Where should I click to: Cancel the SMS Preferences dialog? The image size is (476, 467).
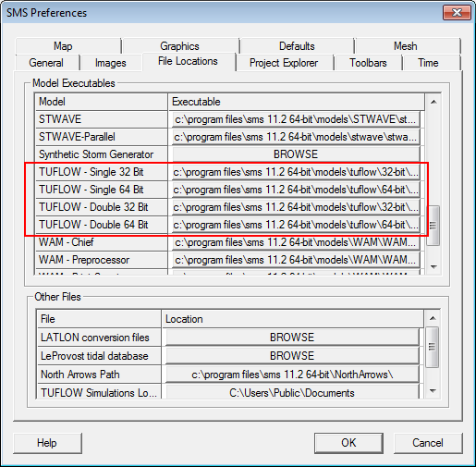pyautogui.click(x=428, y=443)
